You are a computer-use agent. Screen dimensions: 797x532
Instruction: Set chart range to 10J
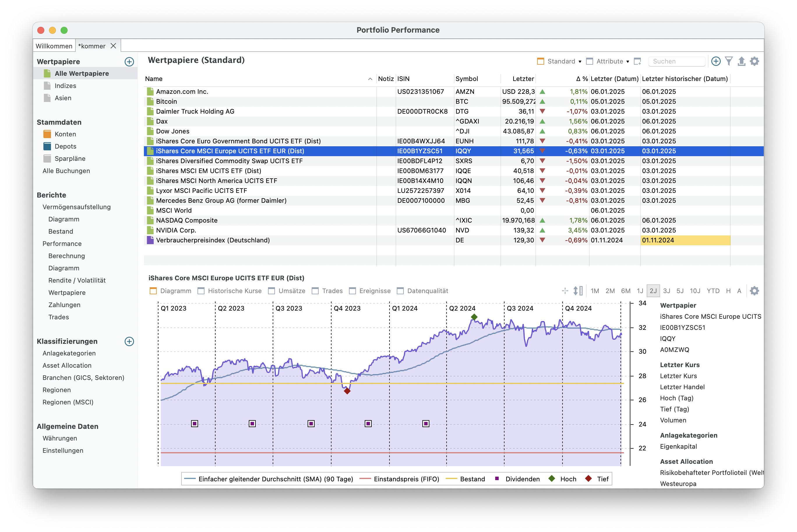click(695, 291)
